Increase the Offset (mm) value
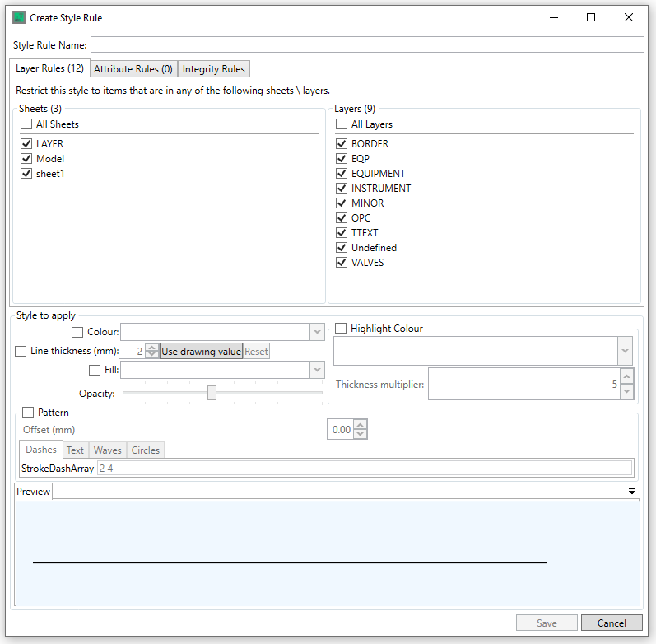Image resolution: width=656 pixels, height=644 pixels. [x=360, y=425]
